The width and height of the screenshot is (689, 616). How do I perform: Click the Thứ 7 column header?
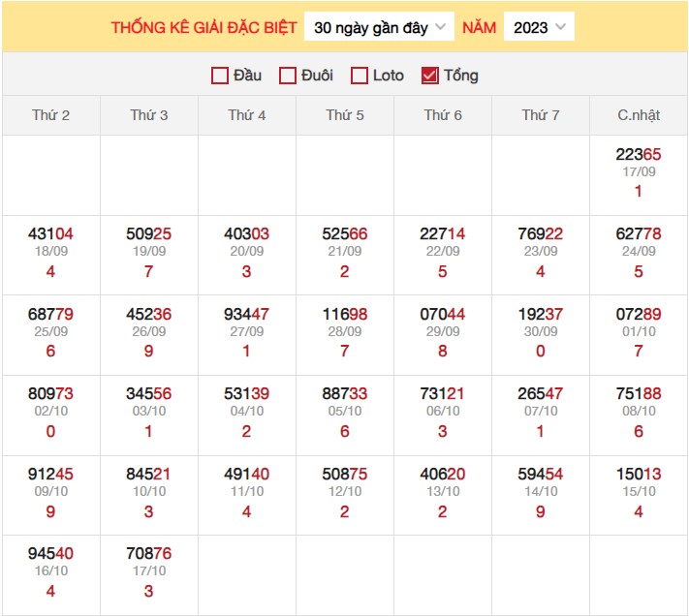541,115
